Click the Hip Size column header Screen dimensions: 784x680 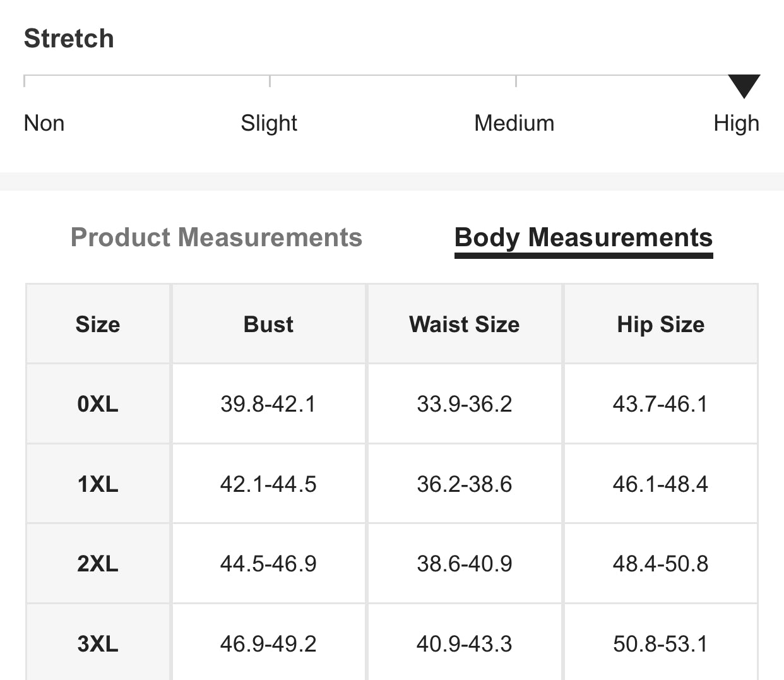[x=660, y=324]
